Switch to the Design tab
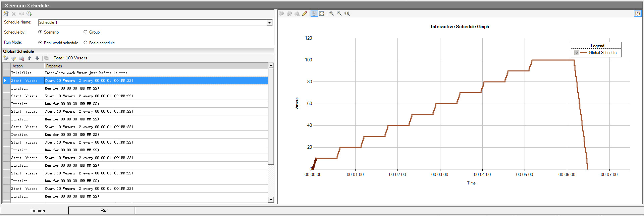This screenshot has height=216, width=644. pos(38,211)
